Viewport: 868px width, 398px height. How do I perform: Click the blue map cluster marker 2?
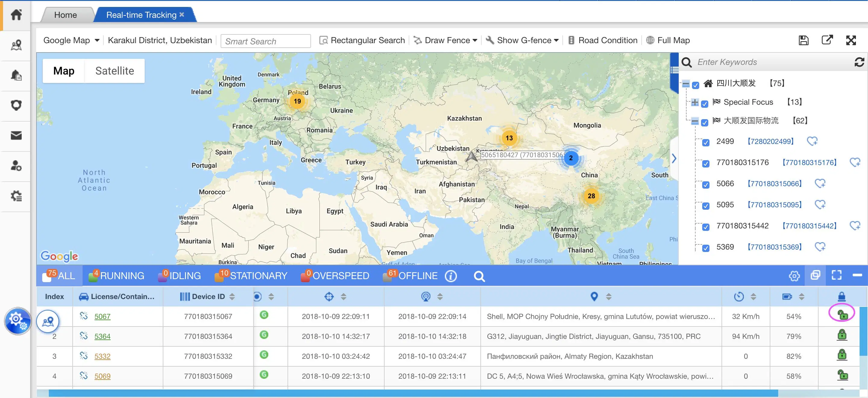(x=571, y=158)
